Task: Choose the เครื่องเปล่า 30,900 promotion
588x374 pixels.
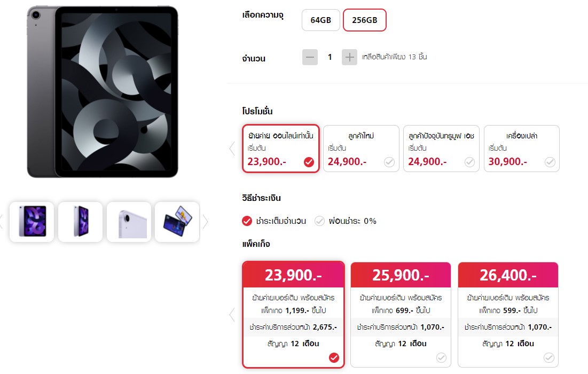Action: coord(521,149)
